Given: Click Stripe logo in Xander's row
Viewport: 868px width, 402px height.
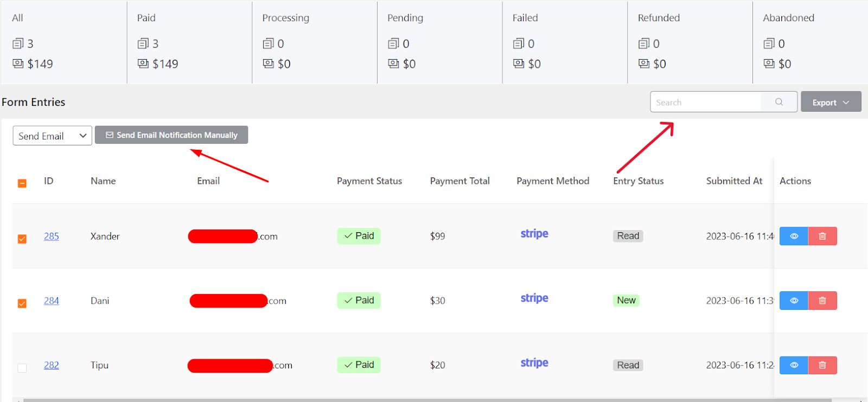Looking at the screenshot, I should click(x=534, y=234).
